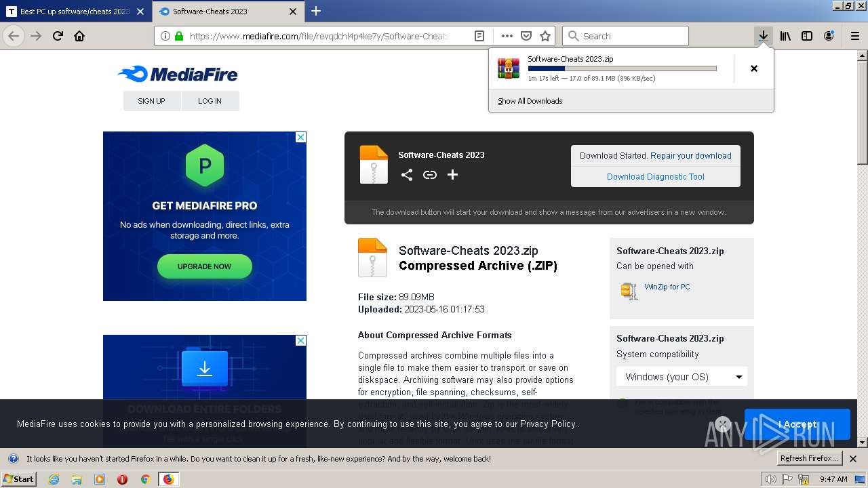Screen dimensions: 868x488
Task: Toggle reader view icon in address bar
Action: tap(479, 36)
